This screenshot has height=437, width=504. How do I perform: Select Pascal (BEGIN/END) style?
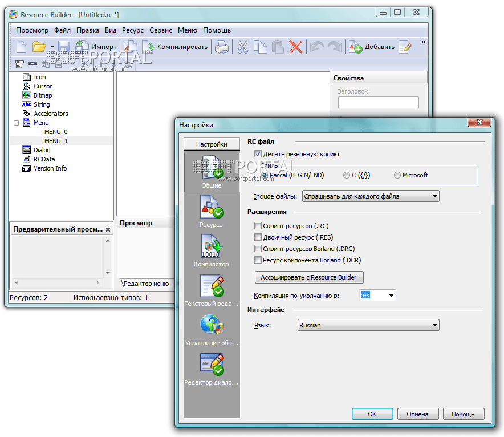point(265,175)
